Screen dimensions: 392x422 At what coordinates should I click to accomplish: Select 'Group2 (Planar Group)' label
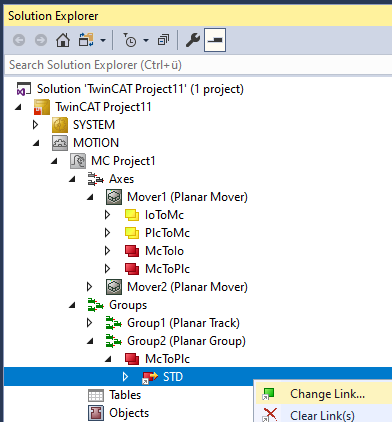186,341
